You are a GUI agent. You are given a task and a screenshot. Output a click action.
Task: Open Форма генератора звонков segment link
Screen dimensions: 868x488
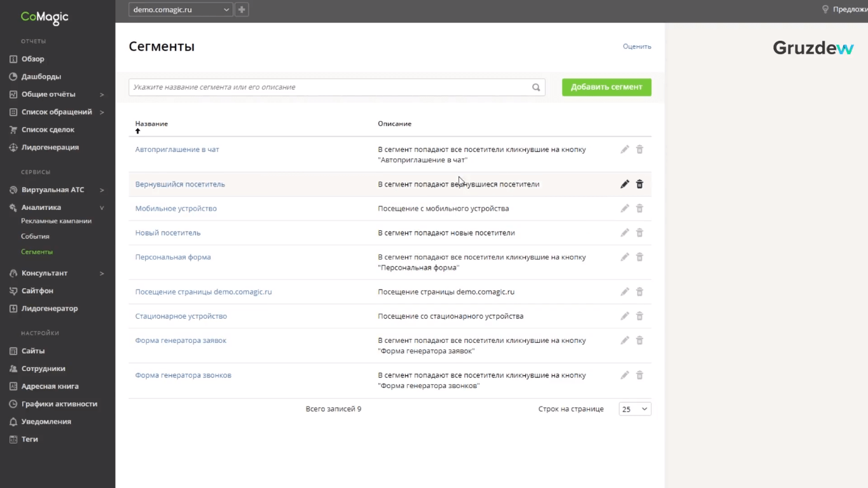coord(183,375)
